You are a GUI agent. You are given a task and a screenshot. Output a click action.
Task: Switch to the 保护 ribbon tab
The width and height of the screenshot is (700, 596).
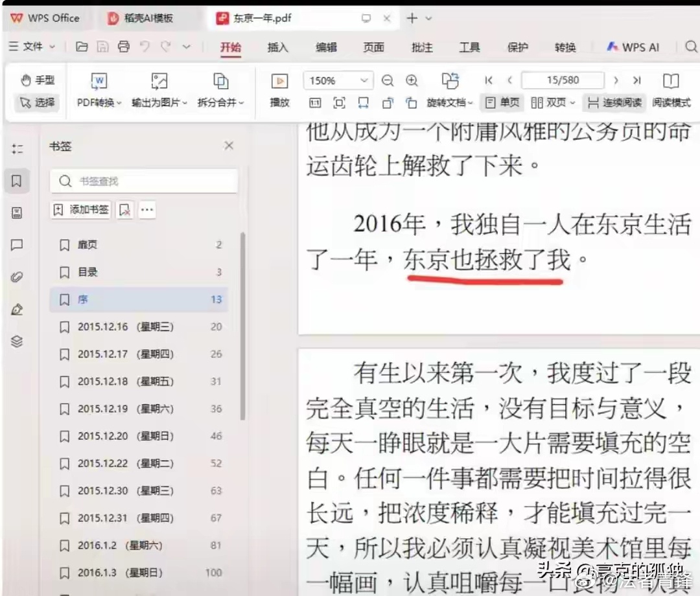tap(518, 47)
